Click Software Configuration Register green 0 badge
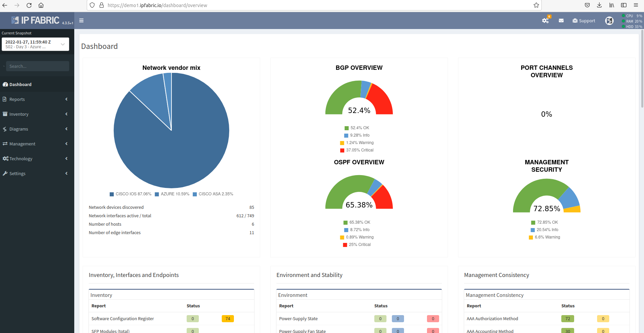This screenshot has width=644, height=333. coord(193,318)
